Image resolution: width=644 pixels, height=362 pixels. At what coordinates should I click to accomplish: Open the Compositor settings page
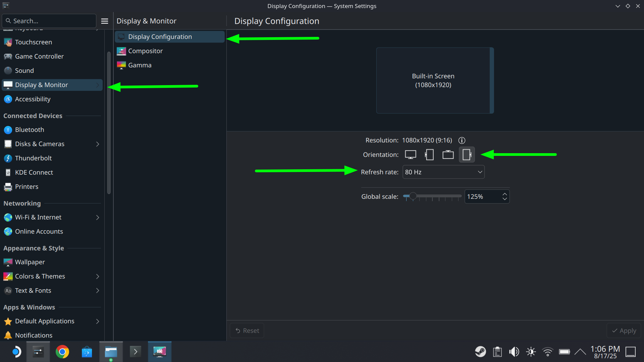[145, 51]
